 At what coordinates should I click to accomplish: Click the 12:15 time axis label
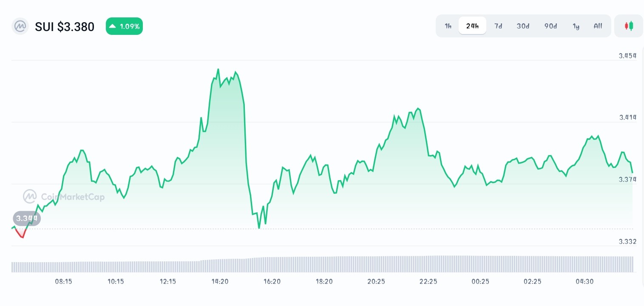pos(168,281)
